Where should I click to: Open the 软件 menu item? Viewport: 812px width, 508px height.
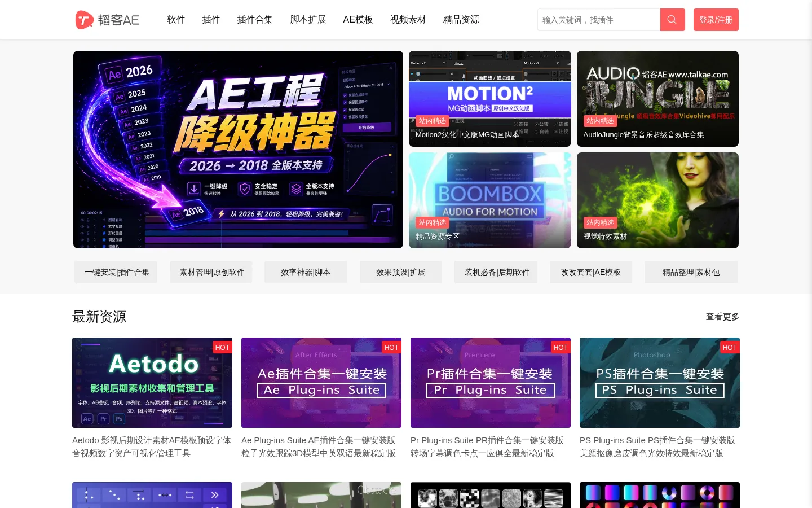tap(176, 20)
